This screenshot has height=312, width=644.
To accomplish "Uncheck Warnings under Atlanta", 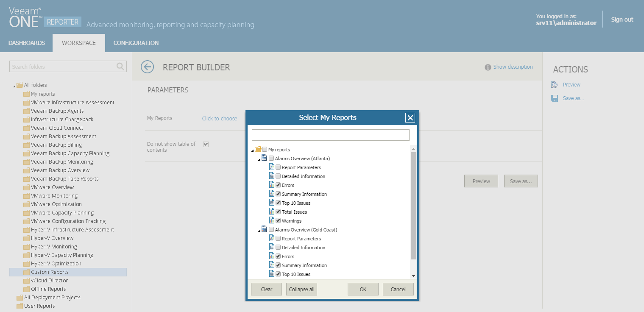I will coord(278,221).
